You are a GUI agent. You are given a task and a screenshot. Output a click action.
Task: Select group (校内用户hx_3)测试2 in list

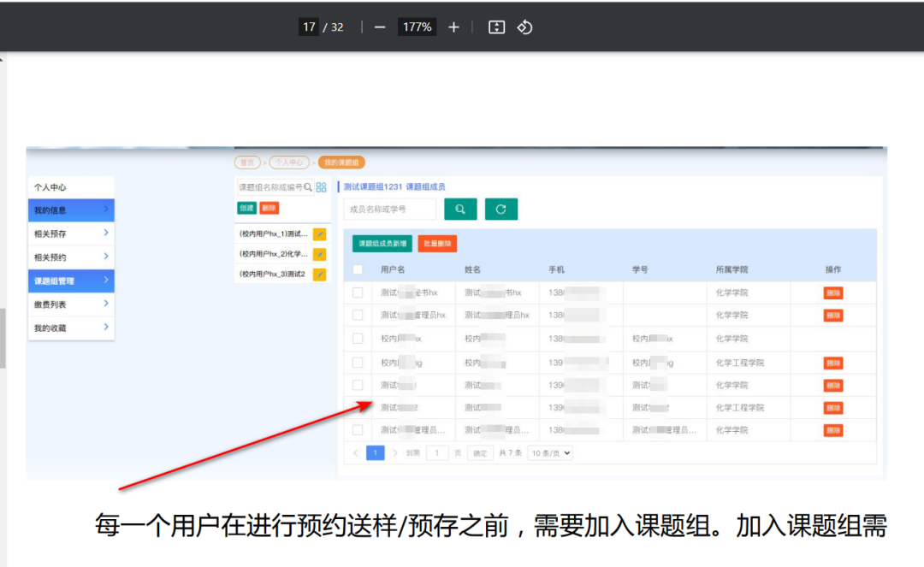[x=272, y=274]
